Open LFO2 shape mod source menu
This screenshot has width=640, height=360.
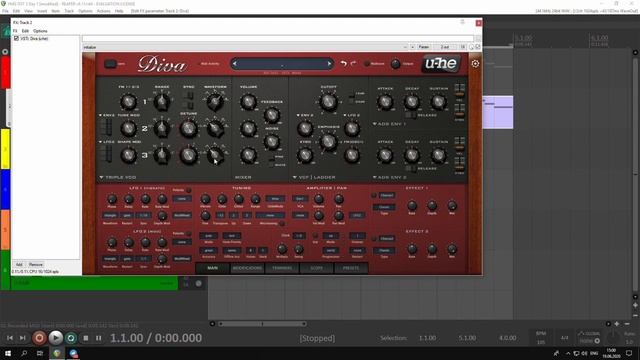(x=107, y=142)
